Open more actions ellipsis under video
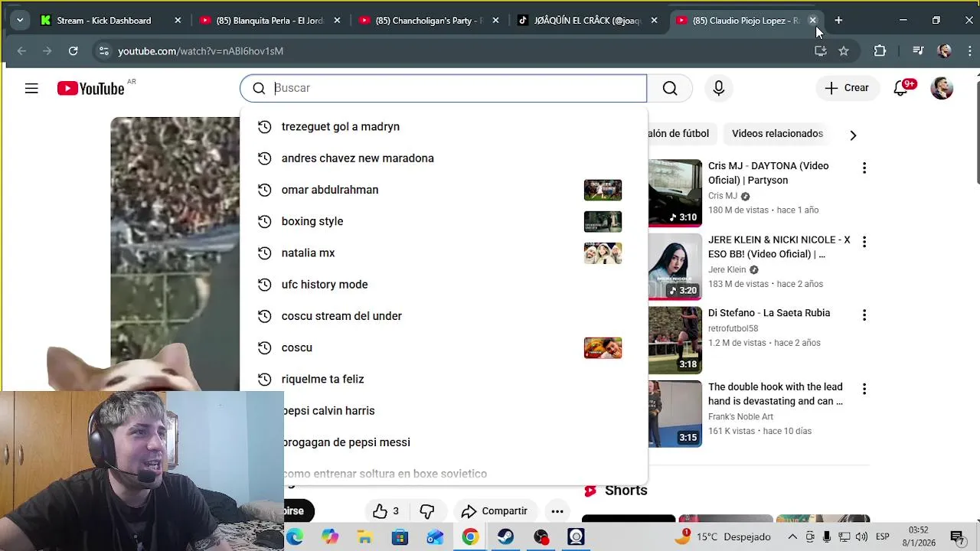Image resolution: width=980 pixels, height=551 pixels. 557,511
